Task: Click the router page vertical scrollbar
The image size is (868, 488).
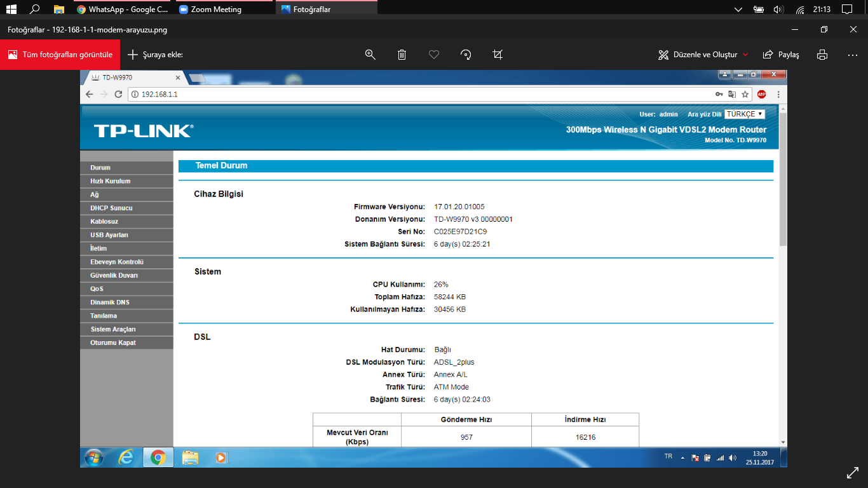Action: point(783,180)
